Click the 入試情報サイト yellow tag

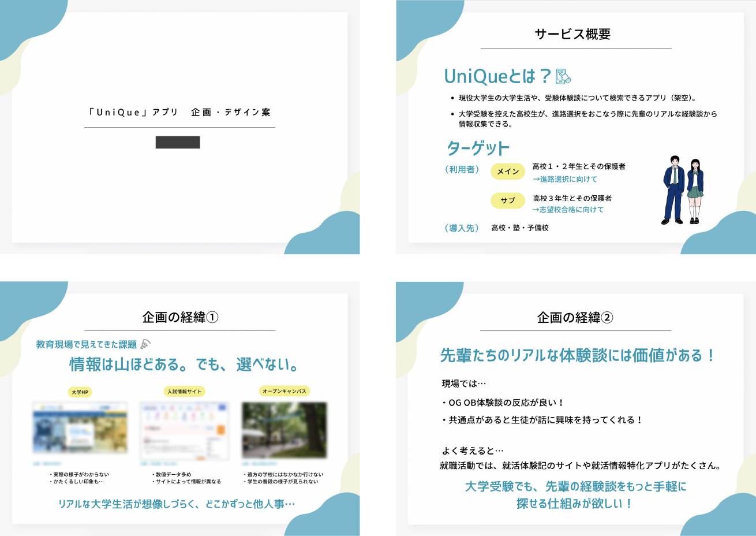click(x=185, y=392)
